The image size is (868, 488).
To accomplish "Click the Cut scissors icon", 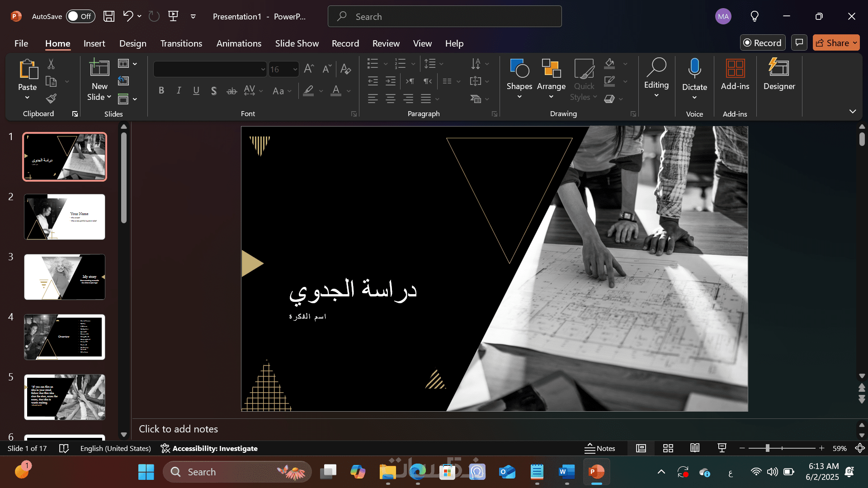I will (x=51, y=64).
